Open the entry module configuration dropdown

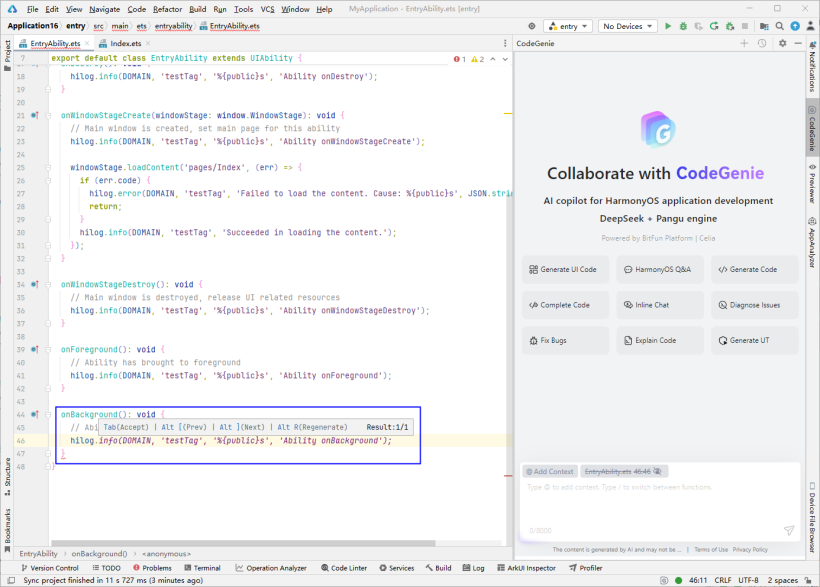pos(569,26)
